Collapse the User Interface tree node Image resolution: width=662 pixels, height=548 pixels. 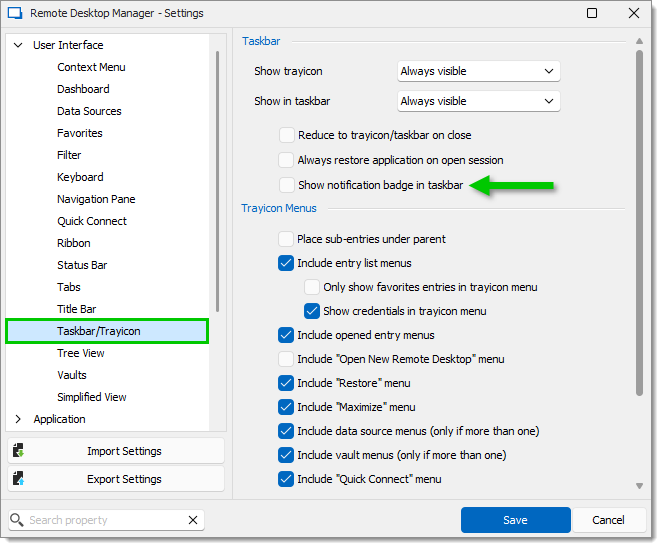pos(18,45)
